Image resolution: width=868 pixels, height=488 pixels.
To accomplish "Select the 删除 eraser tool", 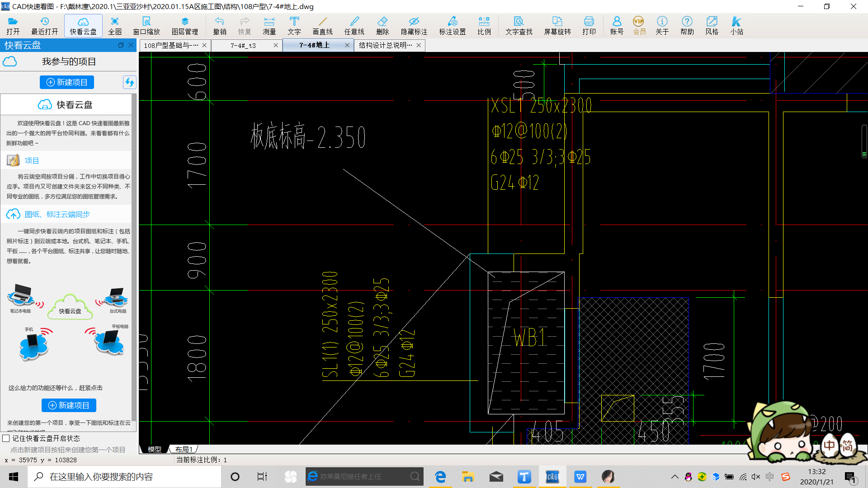I will (382, 26).
